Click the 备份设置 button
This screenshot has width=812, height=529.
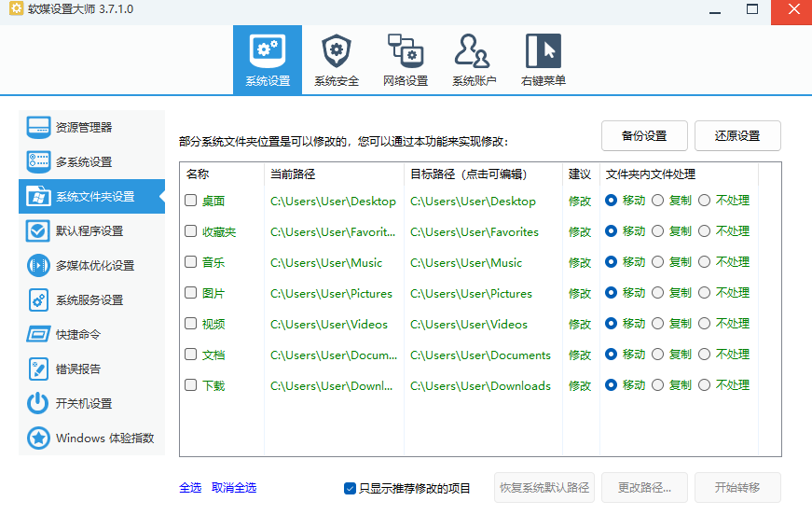pos(644,135)
